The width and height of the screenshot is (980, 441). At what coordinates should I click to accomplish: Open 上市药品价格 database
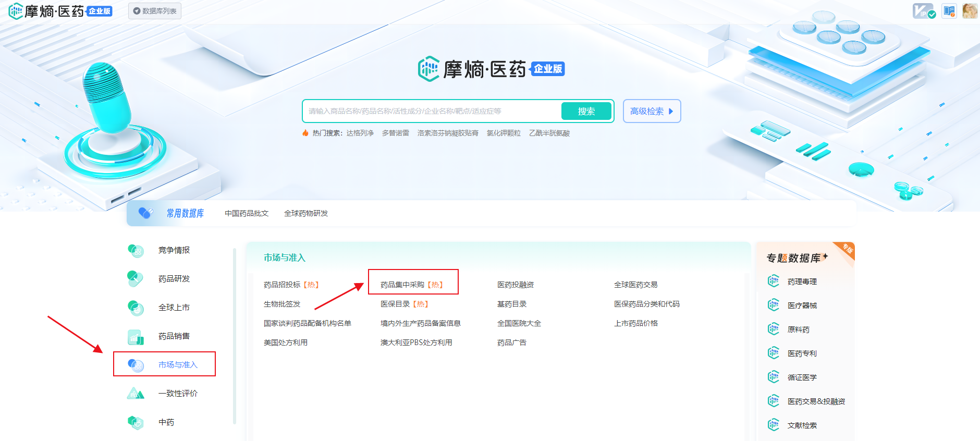tap(636, 323)
